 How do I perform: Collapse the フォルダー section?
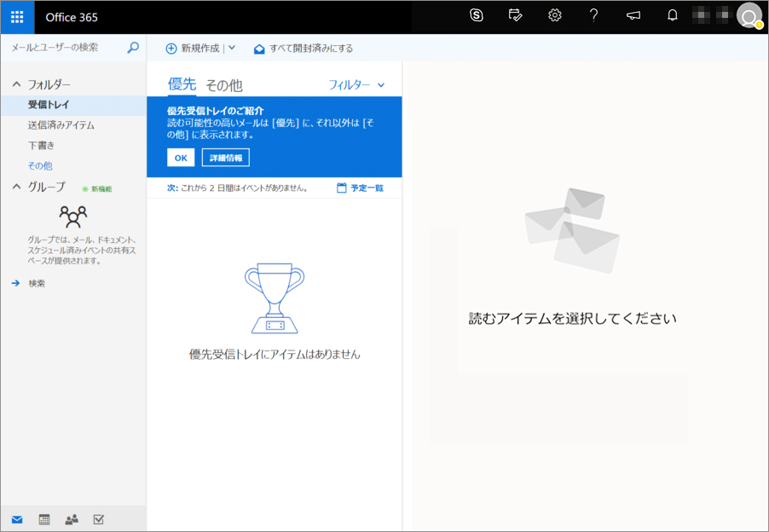point(16,84)
